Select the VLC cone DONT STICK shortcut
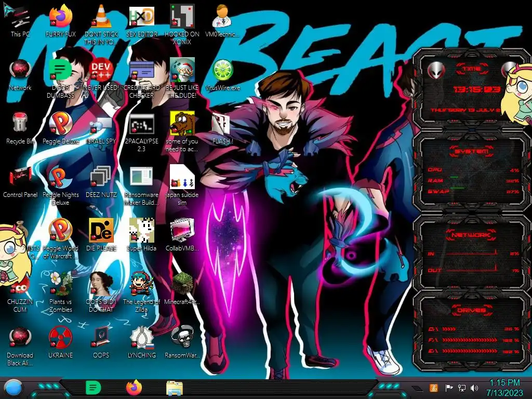The width and height of the screenshot is (532, 399). coord(101,24)
